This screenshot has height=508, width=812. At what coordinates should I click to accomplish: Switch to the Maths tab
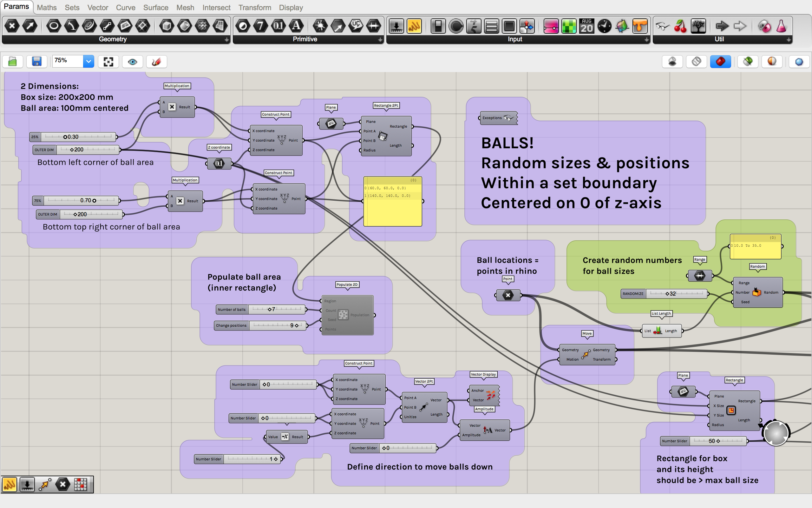click(47, 7)
